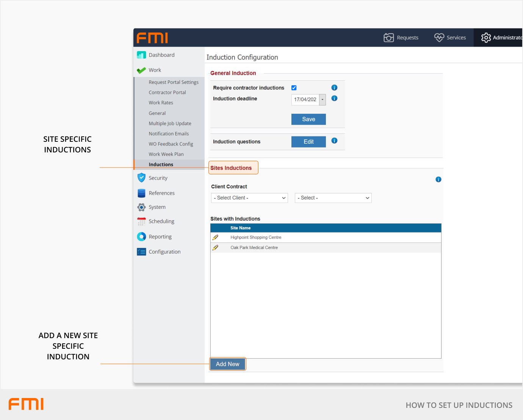Click the Induction deadline date field
Viewport: 523px width, 420px height.
point(305,100)
